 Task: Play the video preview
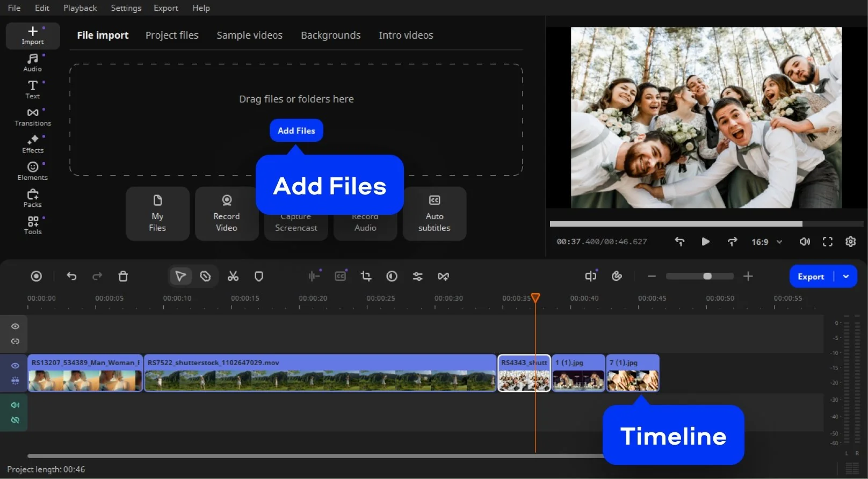tap(705, 242)
